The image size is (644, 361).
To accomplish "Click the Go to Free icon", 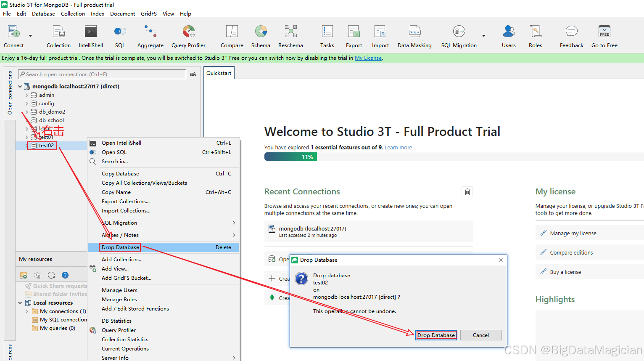I will pos(604,32).
